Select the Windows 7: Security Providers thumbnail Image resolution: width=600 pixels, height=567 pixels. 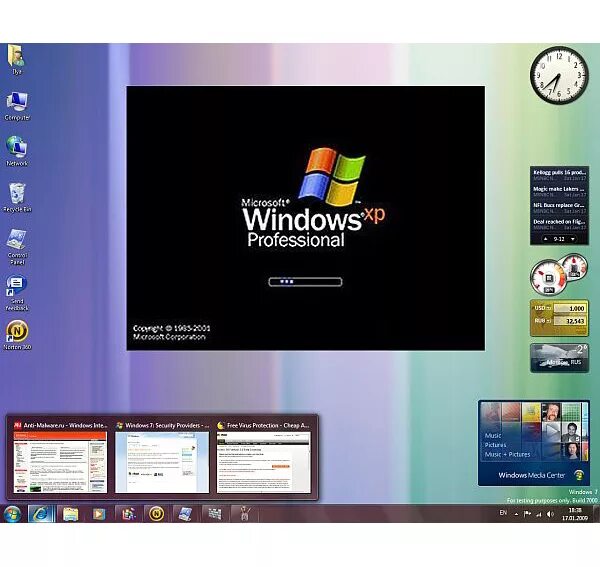tap(162, 458)
